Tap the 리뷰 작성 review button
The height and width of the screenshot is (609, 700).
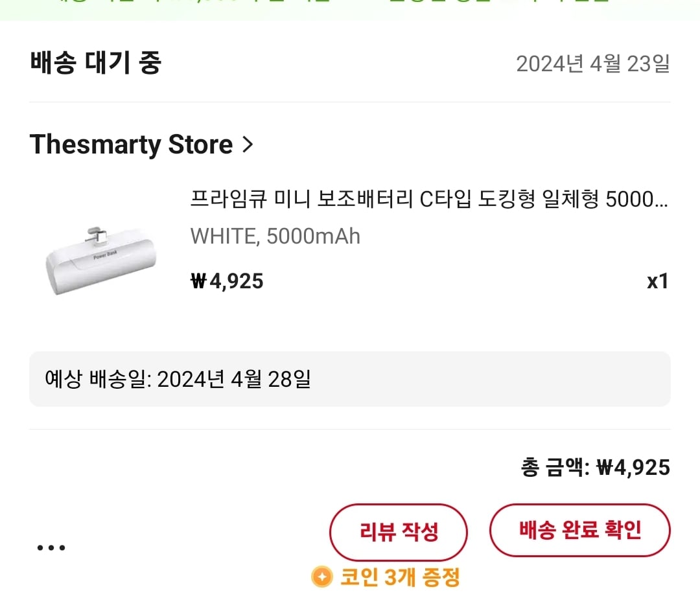(x=399, y=532)
